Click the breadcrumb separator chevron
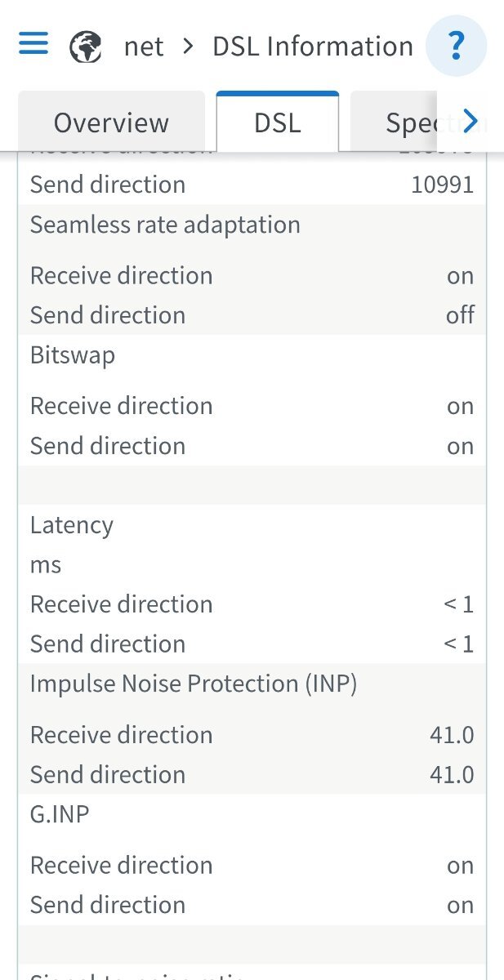 (x=189, y=47)
